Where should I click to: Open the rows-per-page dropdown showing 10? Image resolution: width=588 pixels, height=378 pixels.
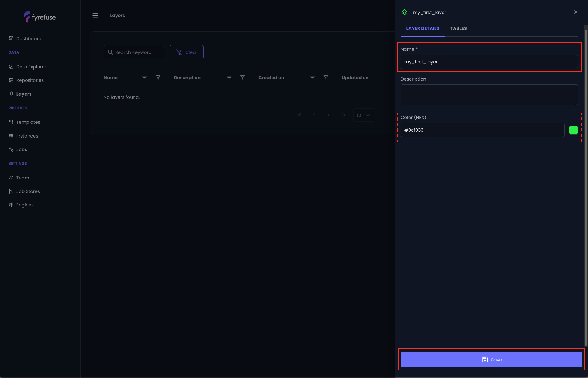pyautogui.click(x=364, y=115)
